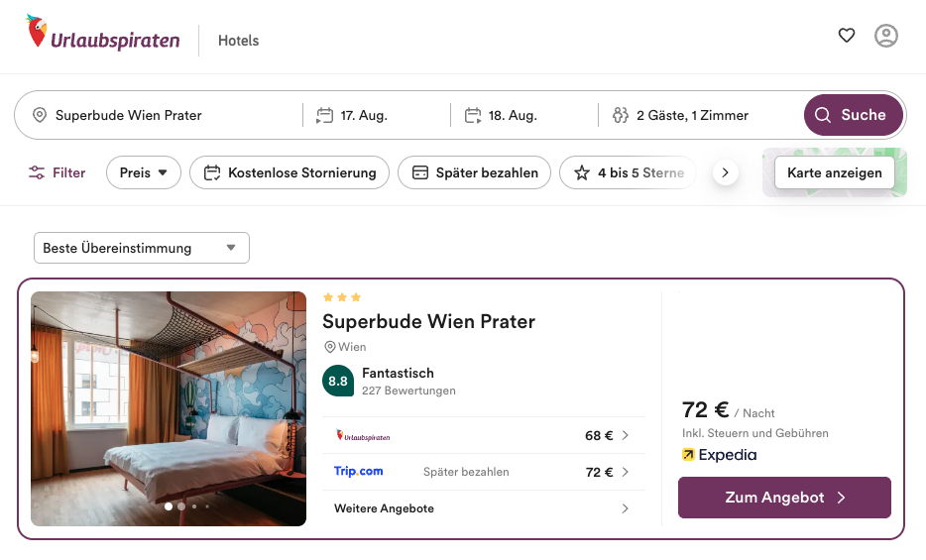Toggle the Später bezahlen filter chip
Viewport: 926px width, 560px height.
pyautogui.click(x=474, y=172)
